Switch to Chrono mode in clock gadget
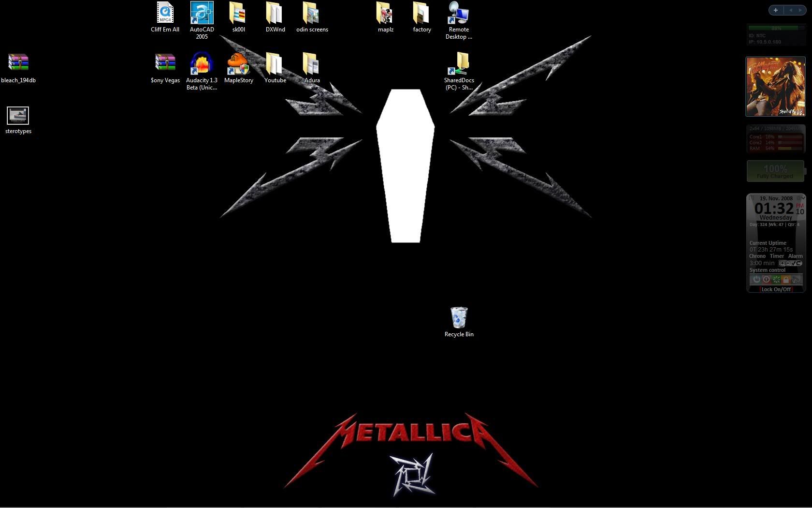This screenshot has width=812, height=508. coord(757,256)
